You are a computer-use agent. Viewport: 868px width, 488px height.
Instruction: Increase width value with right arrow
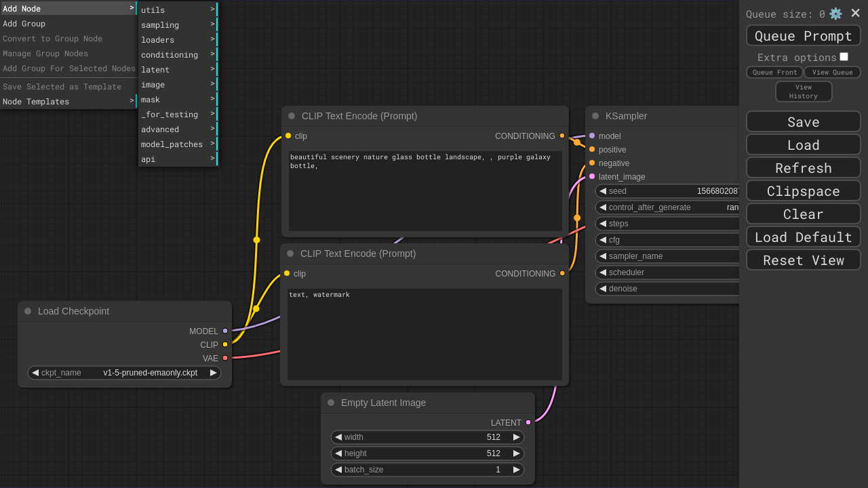point(517,437)
